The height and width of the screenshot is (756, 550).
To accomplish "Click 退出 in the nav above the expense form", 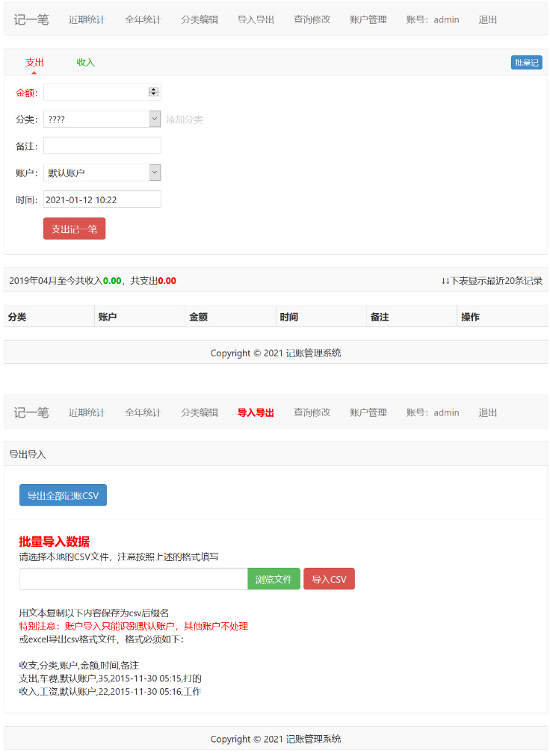I will tap(488, 19).
